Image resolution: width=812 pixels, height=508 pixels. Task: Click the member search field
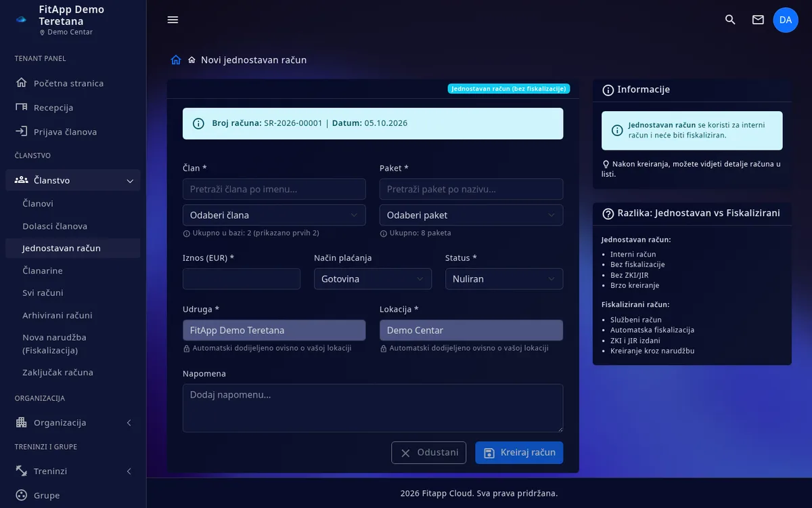point(274,189)
